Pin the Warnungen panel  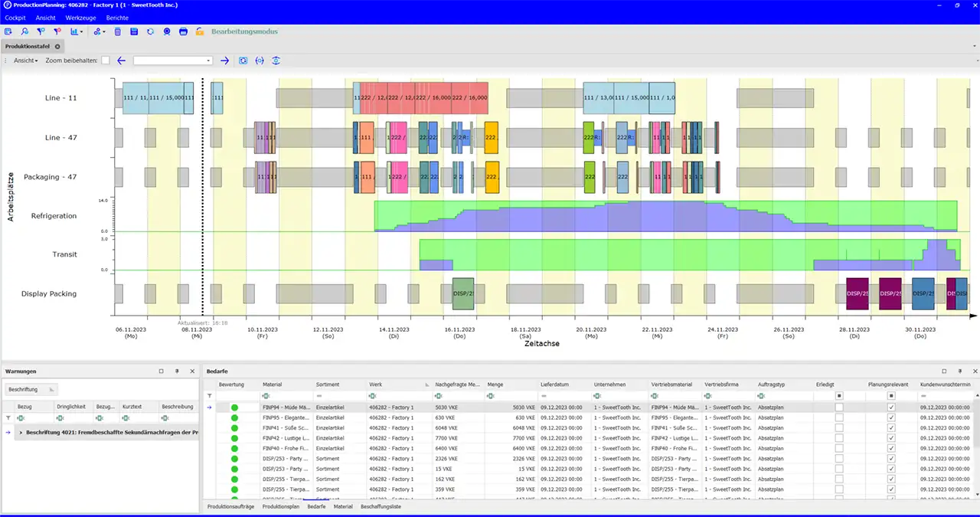[177, 371]
